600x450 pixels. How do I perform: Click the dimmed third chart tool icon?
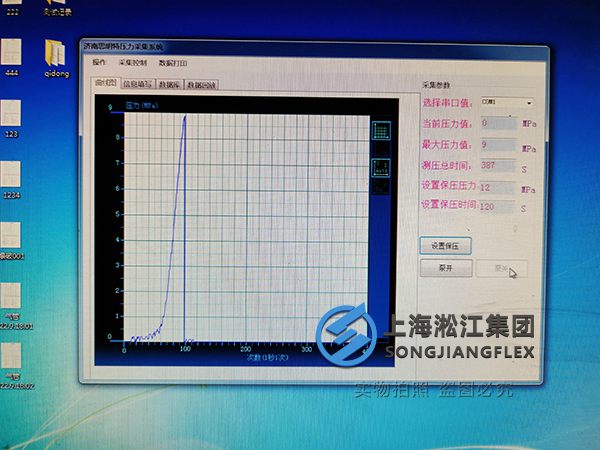pos(381,186)
